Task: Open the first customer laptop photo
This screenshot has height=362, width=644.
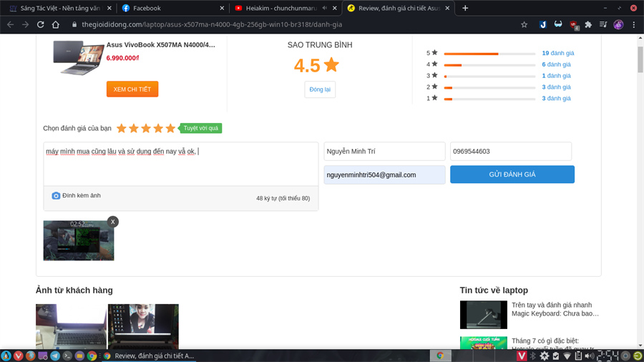Action: point(71,327)
